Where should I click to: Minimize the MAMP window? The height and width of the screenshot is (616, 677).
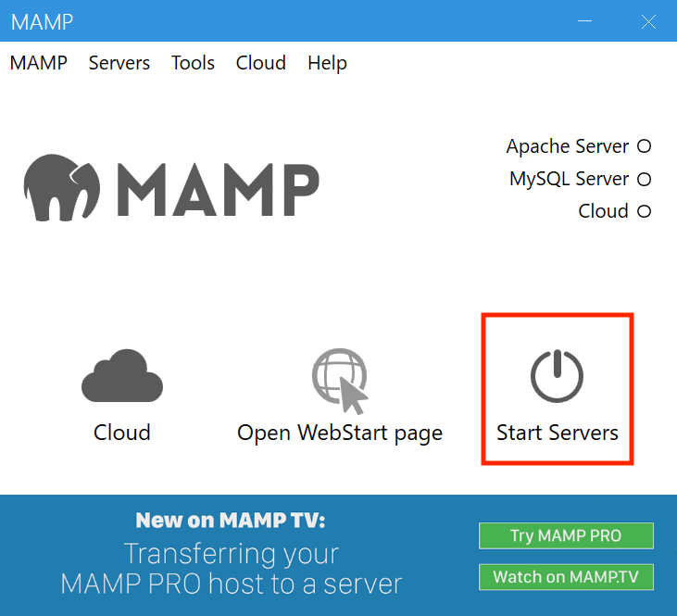point(584,20)
